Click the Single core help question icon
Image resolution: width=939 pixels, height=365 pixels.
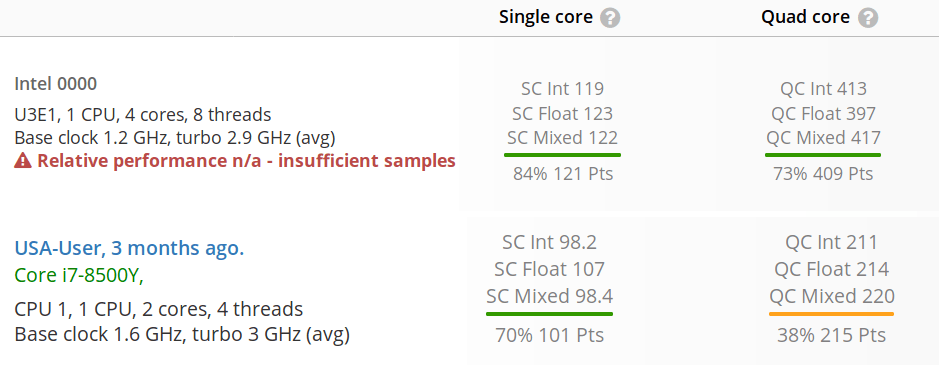tap(610, 18)
